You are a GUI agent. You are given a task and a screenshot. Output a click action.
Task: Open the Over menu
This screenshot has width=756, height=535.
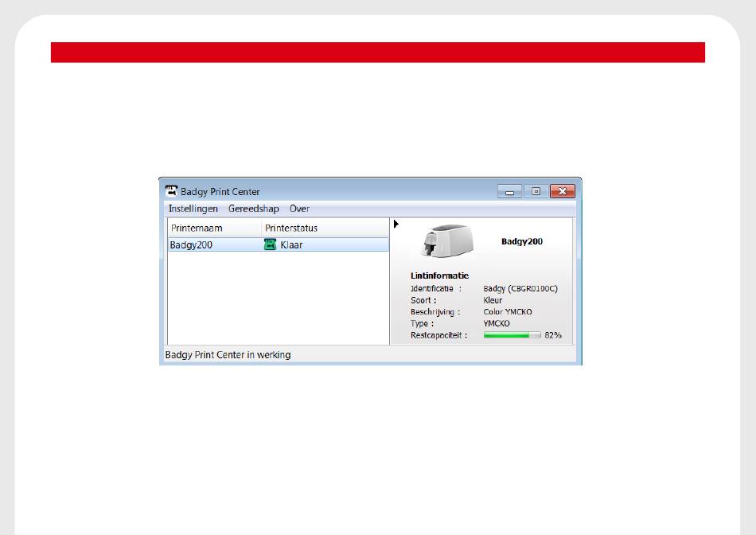299,209
